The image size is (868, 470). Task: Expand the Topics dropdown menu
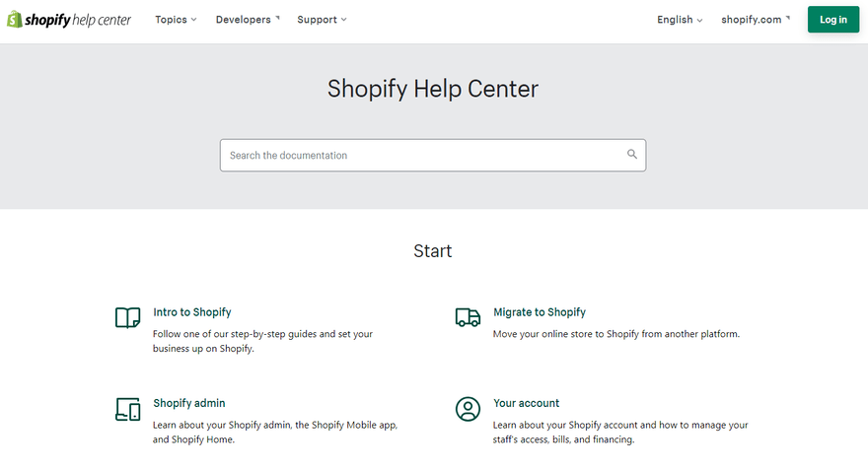(176, 20)
